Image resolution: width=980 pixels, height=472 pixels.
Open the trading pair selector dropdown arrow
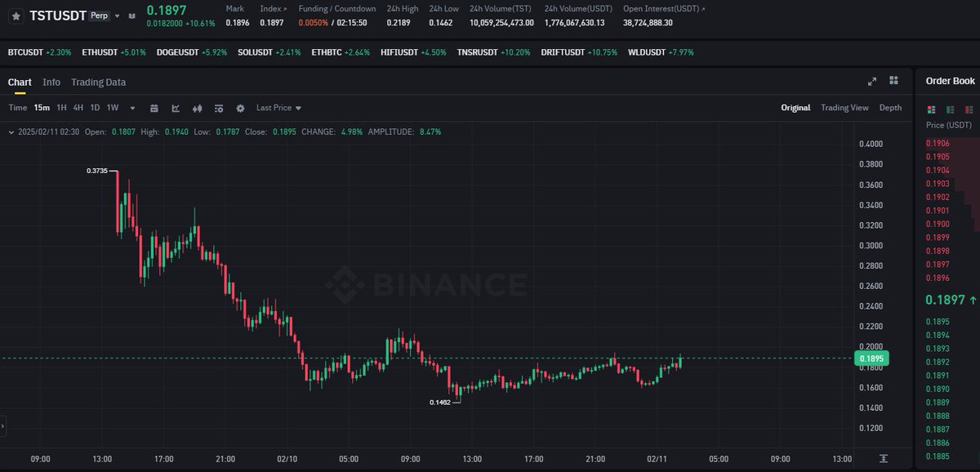118,16
